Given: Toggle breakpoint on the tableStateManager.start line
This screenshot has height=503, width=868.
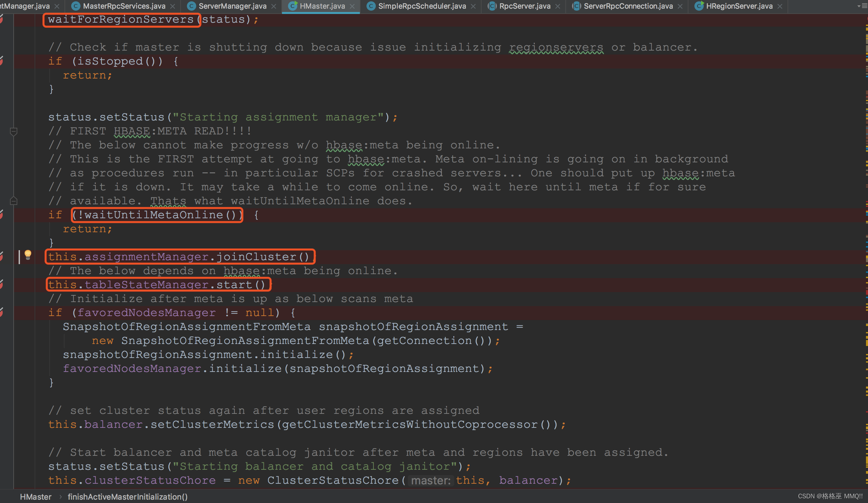Looking at the screenshot, I should (2, 284).
